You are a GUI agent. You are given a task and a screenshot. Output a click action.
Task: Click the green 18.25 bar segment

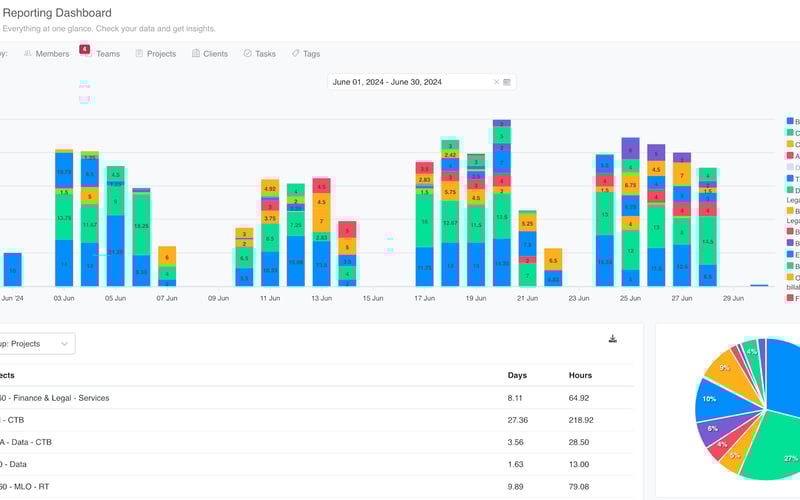click(141, 225)
